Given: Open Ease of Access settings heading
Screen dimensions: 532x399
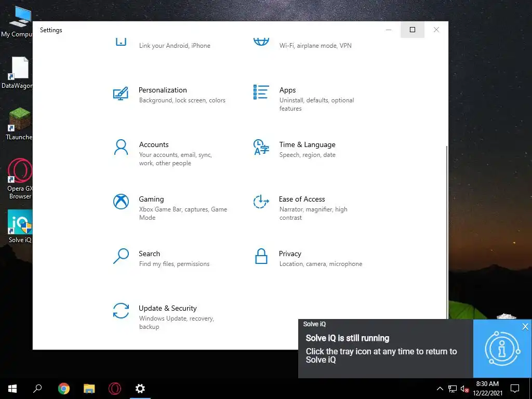Looking at the screenshot, I should (x=302, y=199).
